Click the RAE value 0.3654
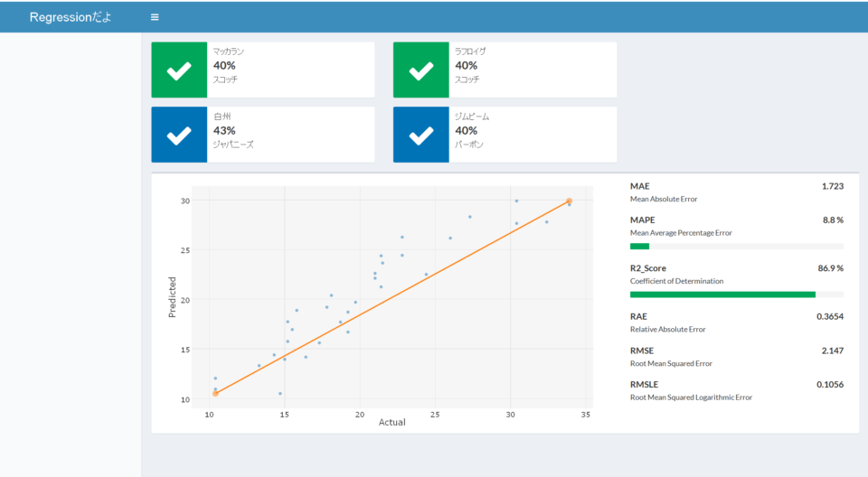This screenshot has width=868, height=477. pyautogui.click(x=829, y=317)
